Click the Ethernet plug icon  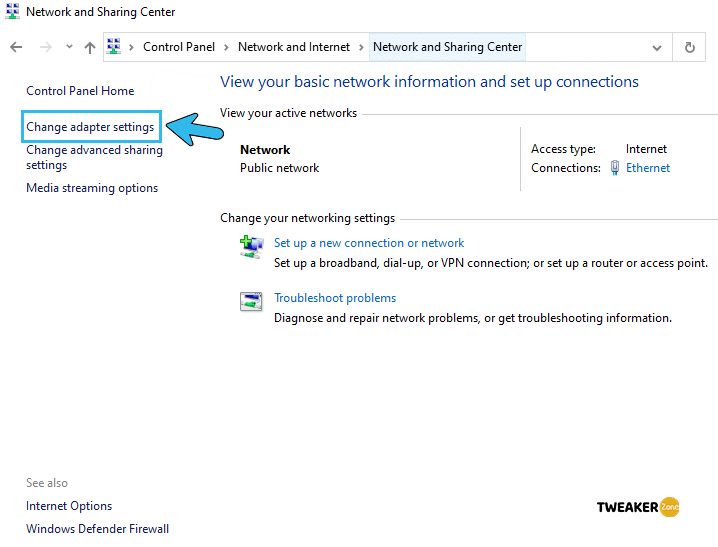[615, 168]
